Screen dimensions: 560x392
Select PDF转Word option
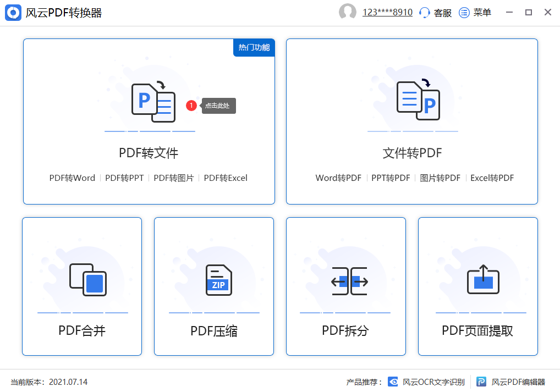[72, 178]
